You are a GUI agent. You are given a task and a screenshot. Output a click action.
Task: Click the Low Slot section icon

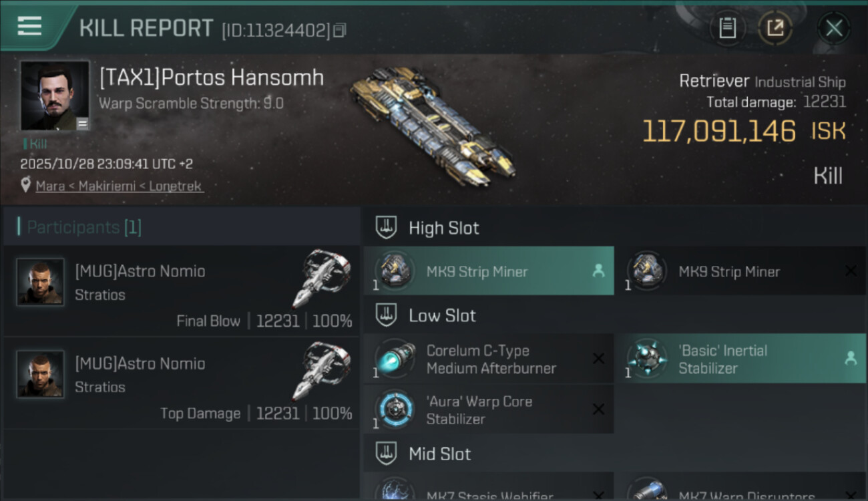pyautogui.click(x=386, y=315)
